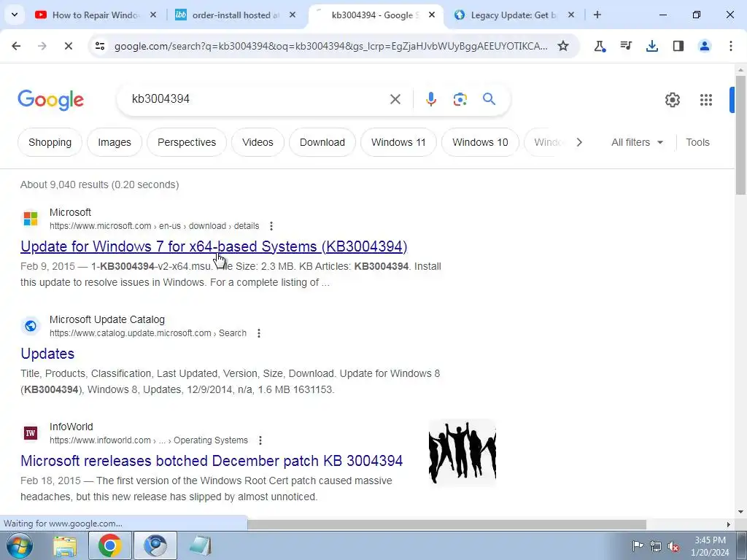Open Microsoft rereleases botched December patch link
The height and width of the screenshot is (560, 747).
tap(212, 461)
